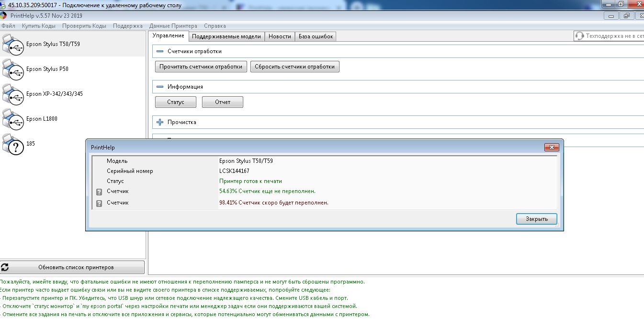Click help icon beside 98.41% counter
Image resolution: width=644 pixels, height=319 pixels.
[99, 203]
